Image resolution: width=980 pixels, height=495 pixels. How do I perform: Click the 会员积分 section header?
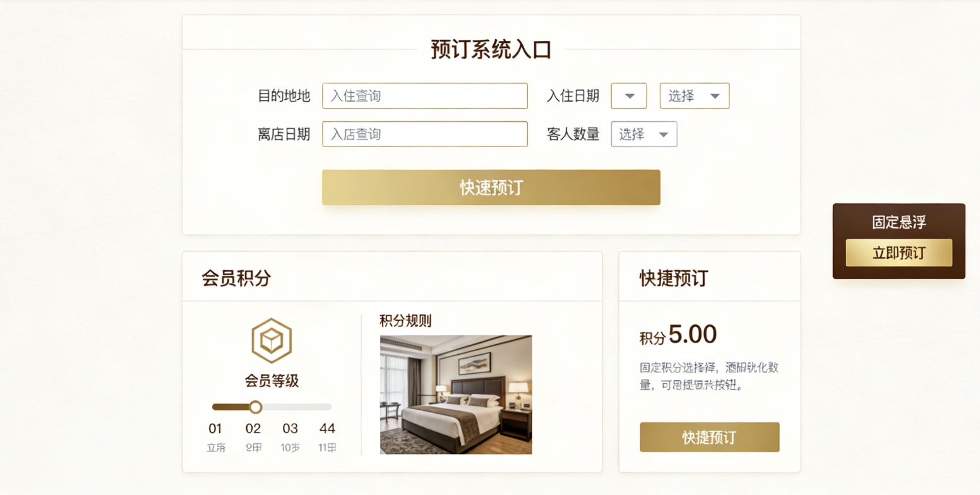236,278
